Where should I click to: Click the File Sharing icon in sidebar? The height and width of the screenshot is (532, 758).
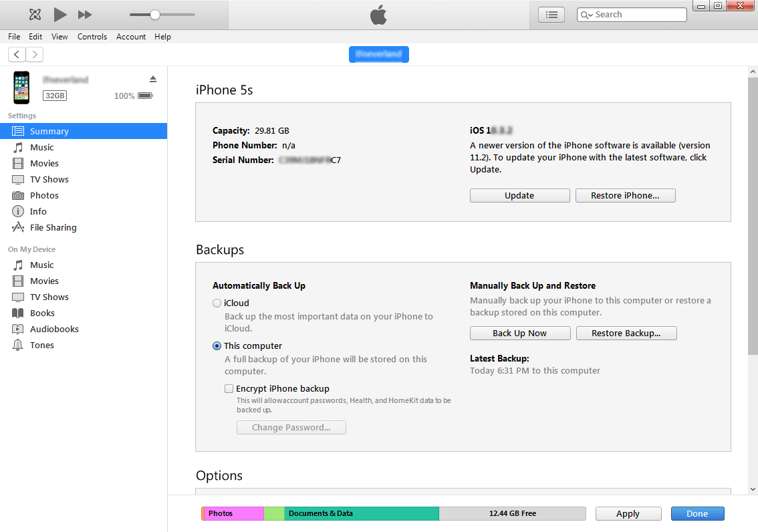18,227
